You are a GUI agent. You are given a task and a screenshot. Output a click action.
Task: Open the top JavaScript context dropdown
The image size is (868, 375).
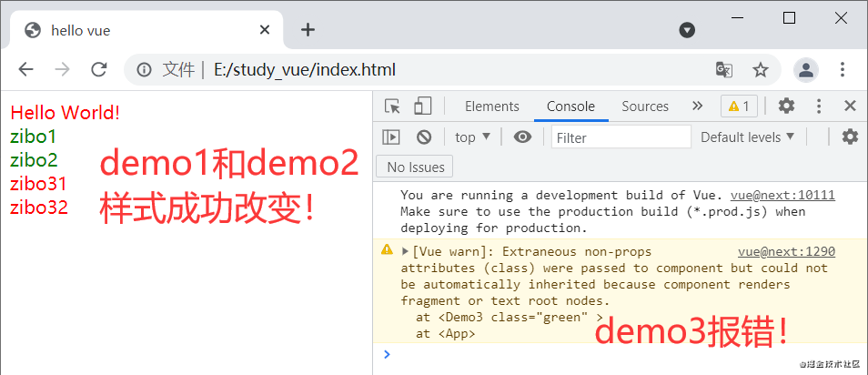tap(473, 137)
